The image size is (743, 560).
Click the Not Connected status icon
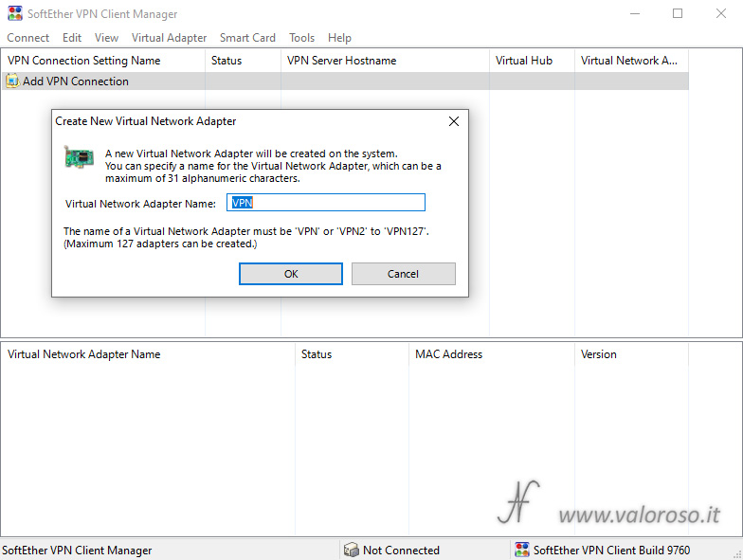pos(351,550)
